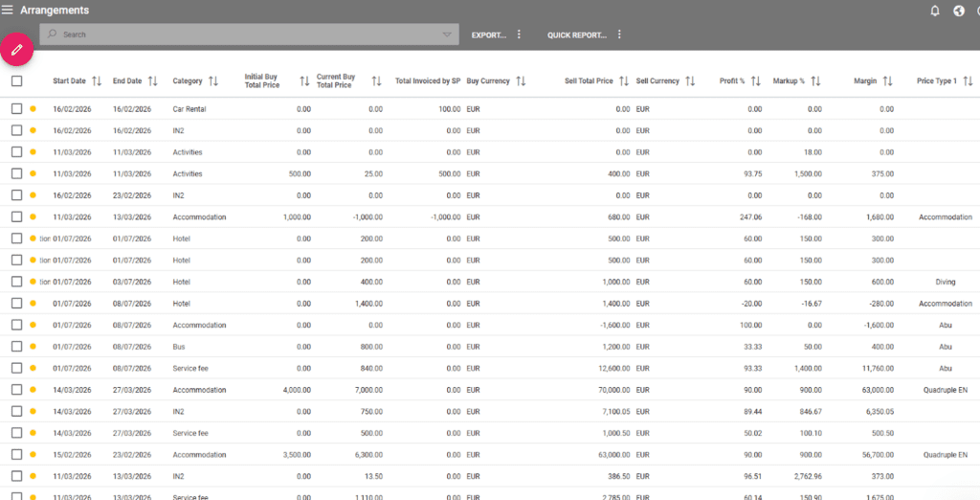Click the pink pencil edit button
Screen dimensions: 980x500
(x=16, y=48)
